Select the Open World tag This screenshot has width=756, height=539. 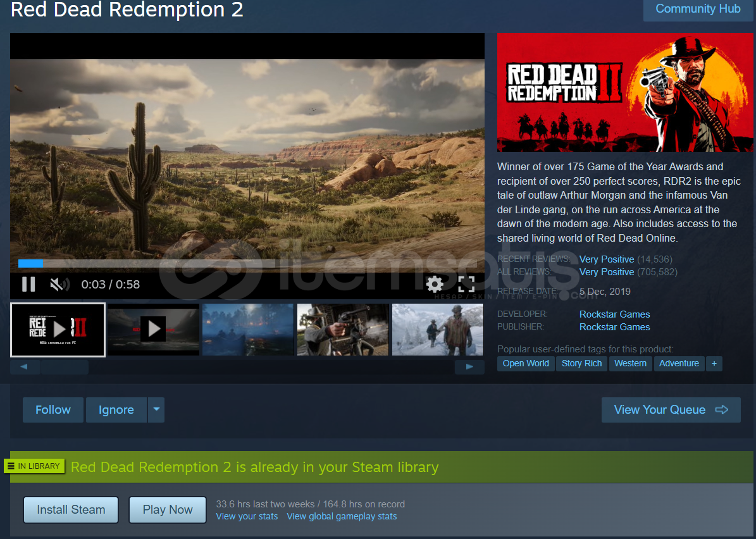point(526,364)
